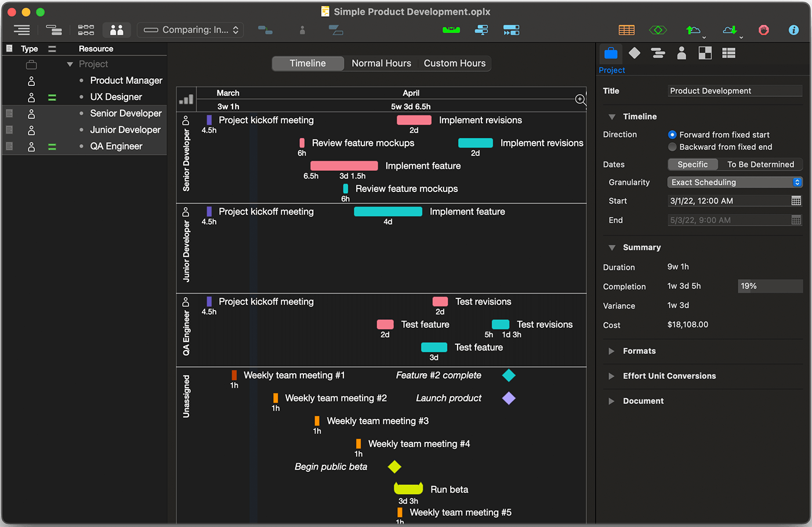Open the Comparing baseline dropdown
812x527 pixels.
191,30
